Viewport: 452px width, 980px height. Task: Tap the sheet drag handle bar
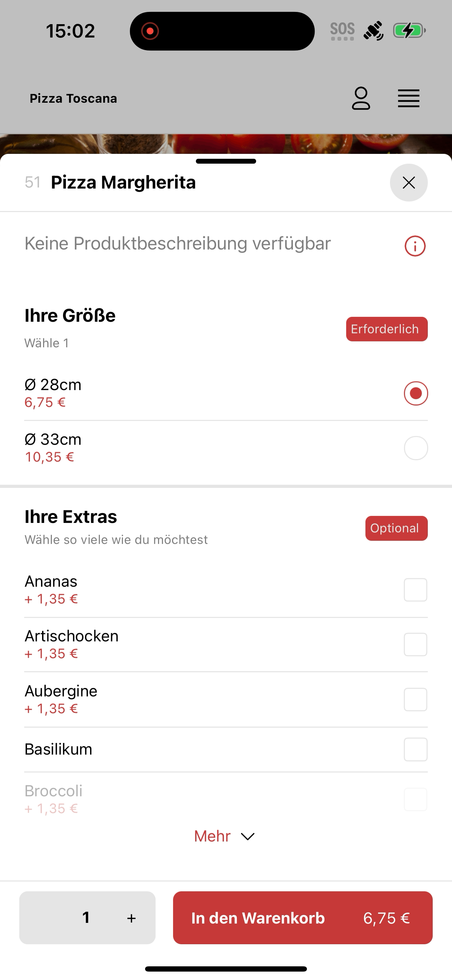tap(226, 161)
